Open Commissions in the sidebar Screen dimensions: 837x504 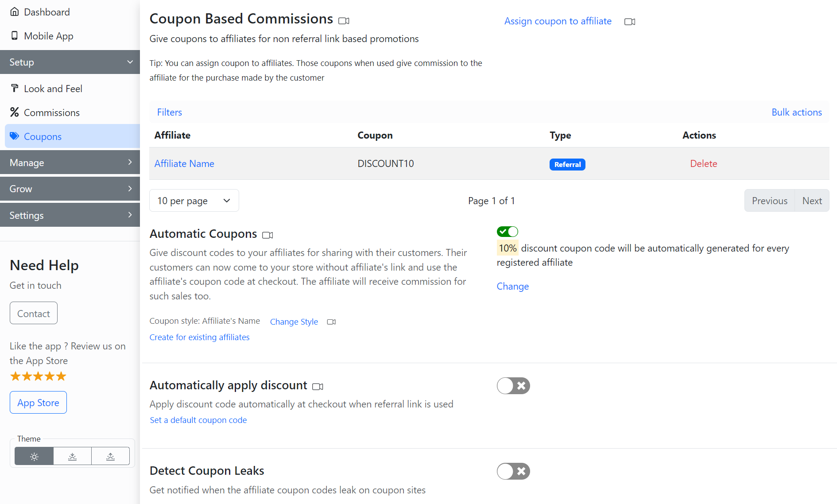click(x=51, y=112)
